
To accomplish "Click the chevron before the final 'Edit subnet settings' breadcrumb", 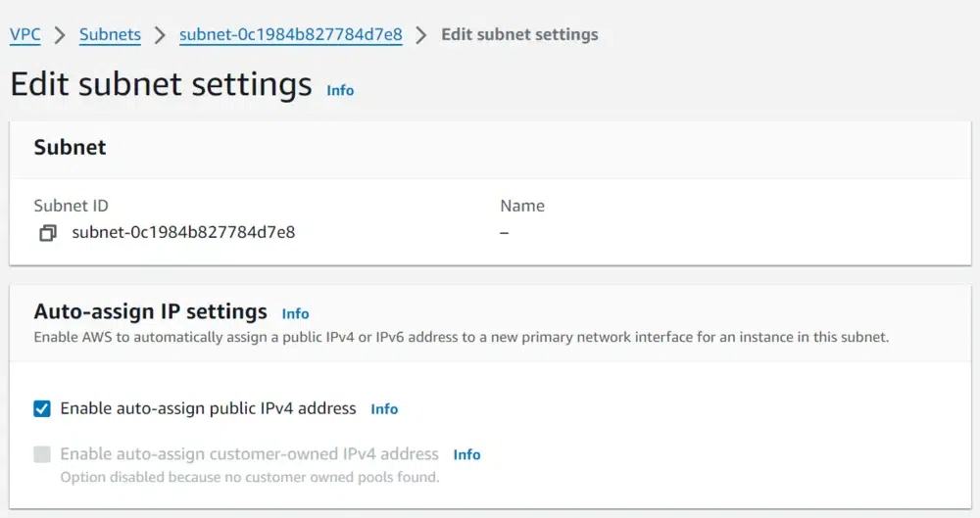I will 421,35.
